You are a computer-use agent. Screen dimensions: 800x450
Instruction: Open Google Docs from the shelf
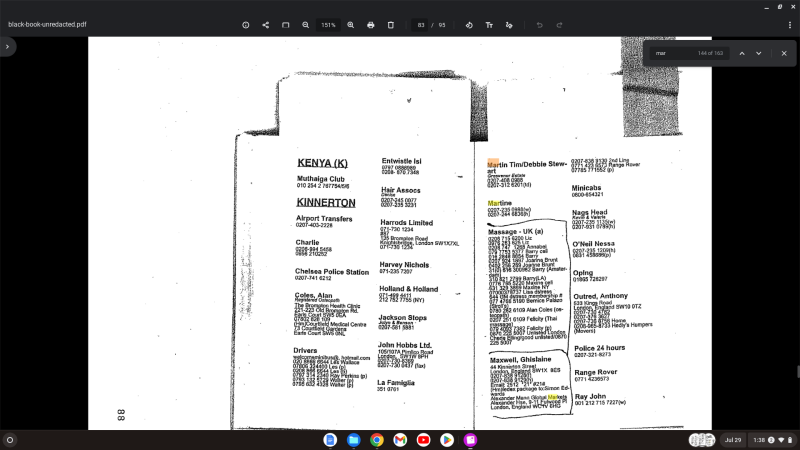tap(330, 440)
